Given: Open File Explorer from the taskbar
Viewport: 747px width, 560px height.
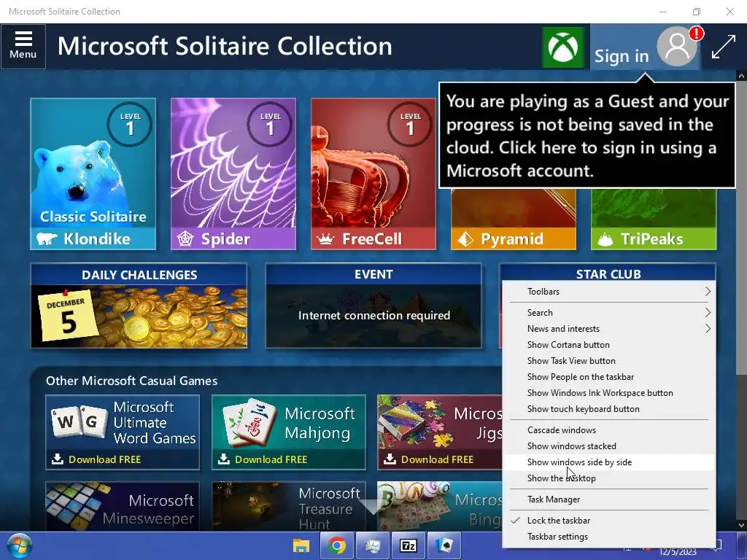Looking at the screenshot, I should pyautogui.click(x=301, y=545).
